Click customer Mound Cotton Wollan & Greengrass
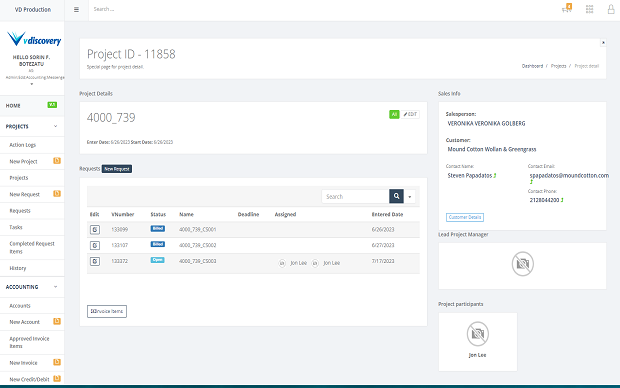620x388 pixels. click(491, 149)
